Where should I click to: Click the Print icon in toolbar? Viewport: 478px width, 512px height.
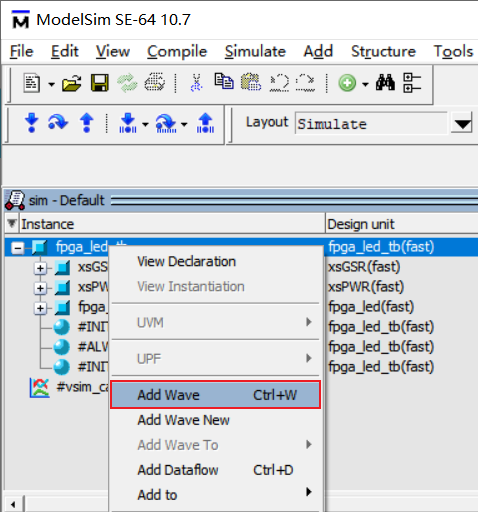(155, 82)
